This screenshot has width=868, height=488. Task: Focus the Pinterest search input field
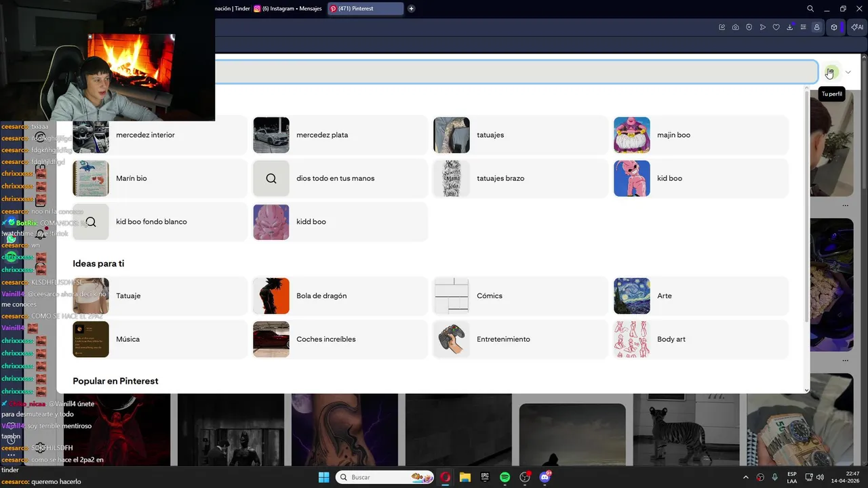(517, 72)
